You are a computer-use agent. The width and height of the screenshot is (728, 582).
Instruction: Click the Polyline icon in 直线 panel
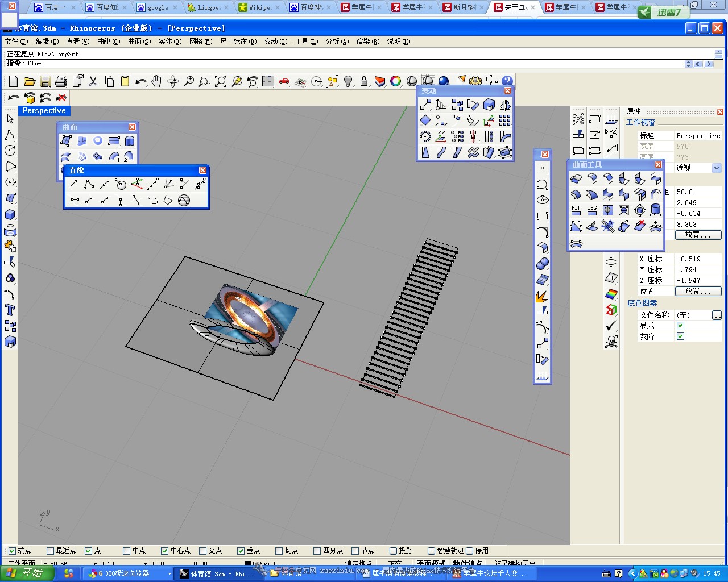89,184
